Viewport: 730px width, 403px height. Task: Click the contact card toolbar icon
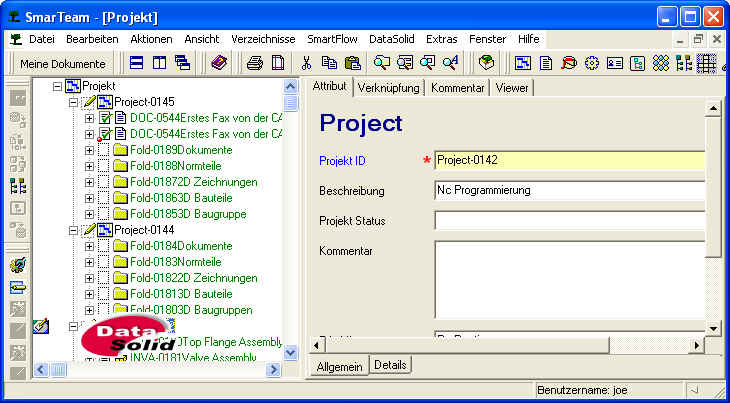point(615,63)
